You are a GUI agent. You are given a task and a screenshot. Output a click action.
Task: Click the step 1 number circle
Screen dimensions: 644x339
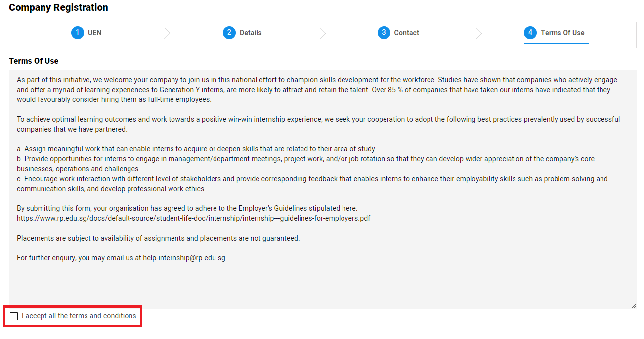(78, 33)
